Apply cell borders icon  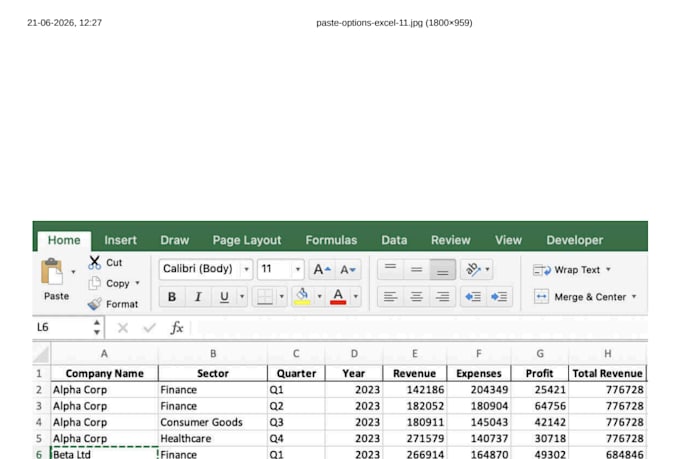point(265,297)
